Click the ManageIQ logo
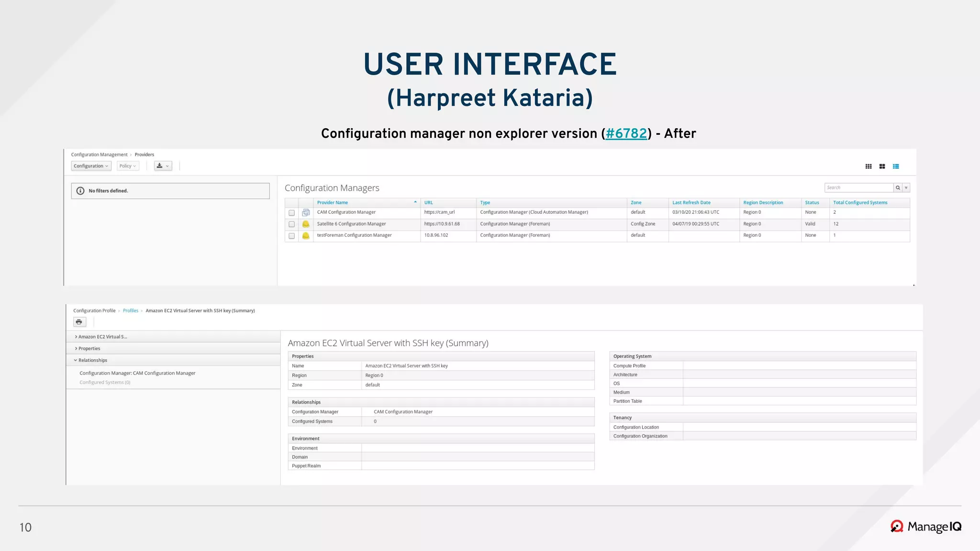 pos(926,527)
